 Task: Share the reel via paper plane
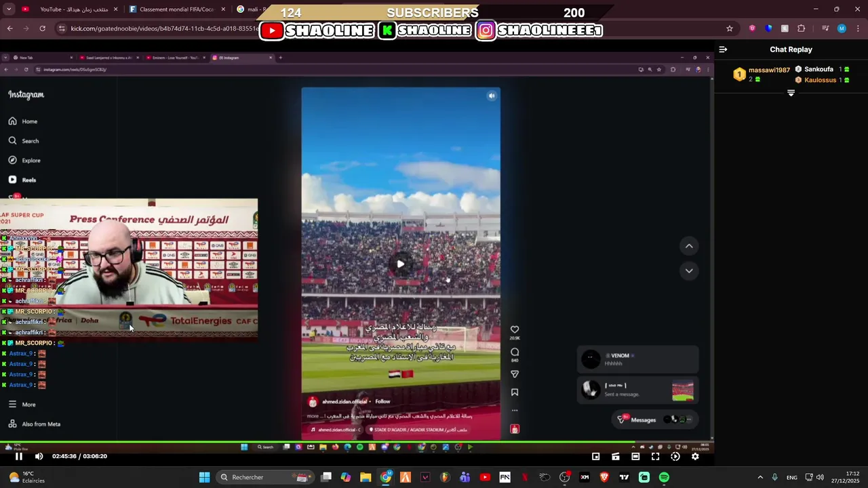[515, 374]
